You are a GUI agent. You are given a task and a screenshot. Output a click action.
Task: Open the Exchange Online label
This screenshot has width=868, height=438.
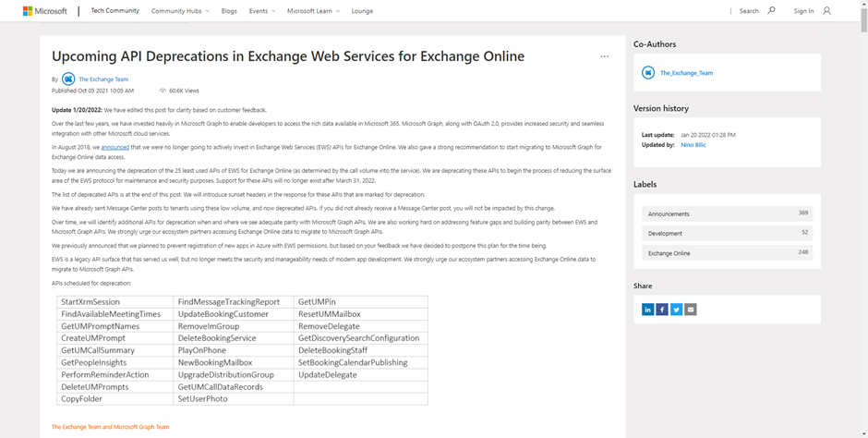(x=728, y=253)
